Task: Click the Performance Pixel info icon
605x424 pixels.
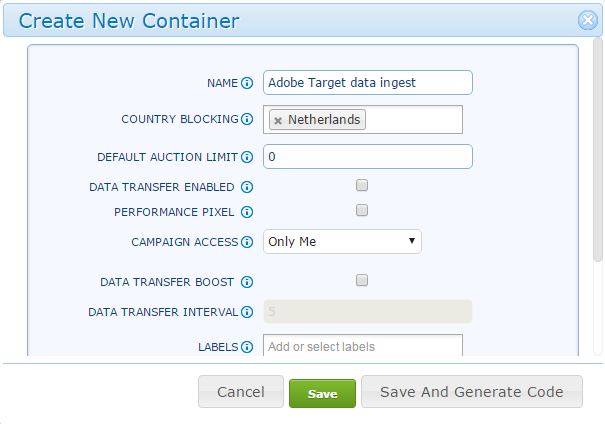Action: coord(247,212)
